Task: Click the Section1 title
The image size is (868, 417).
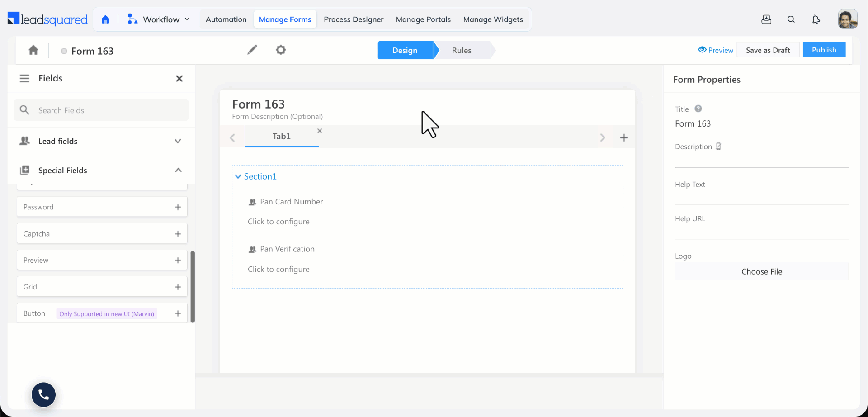Action: [x=260, y=176]
